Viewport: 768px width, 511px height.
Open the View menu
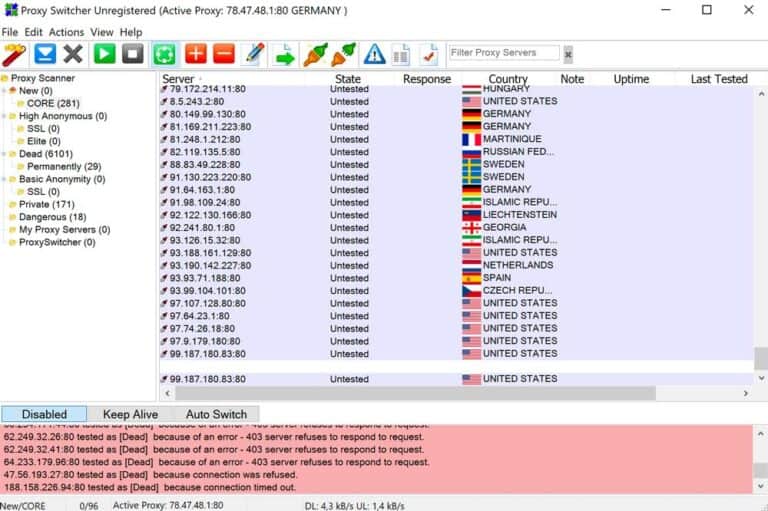point(102,32)
